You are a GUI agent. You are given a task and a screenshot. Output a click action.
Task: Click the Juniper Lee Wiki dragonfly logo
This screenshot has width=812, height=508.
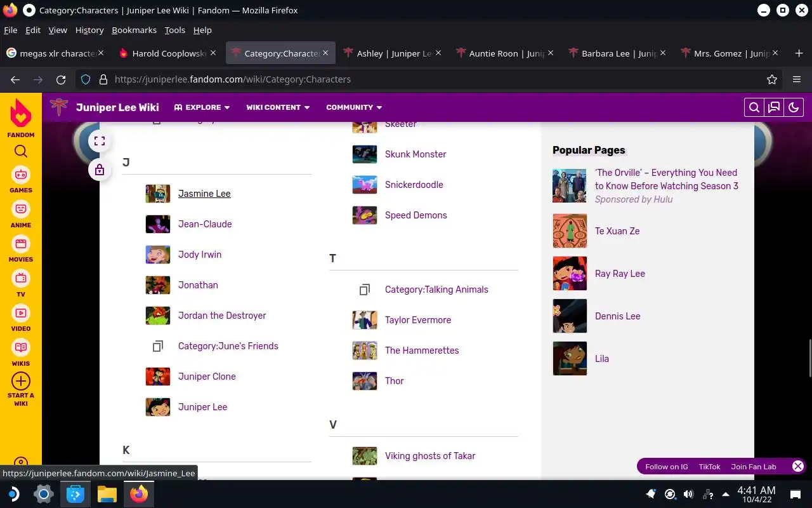(58, 107)
